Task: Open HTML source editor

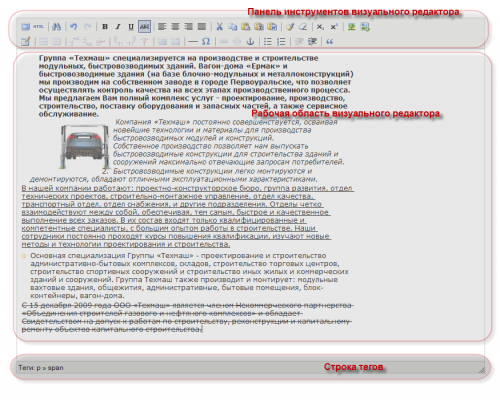Action: [38, 27]
